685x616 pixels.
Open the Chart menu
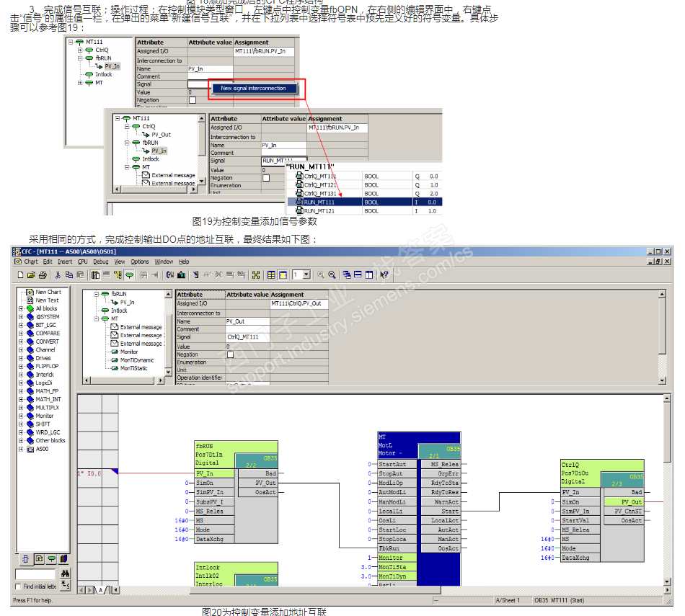click(x=30, y=262)
